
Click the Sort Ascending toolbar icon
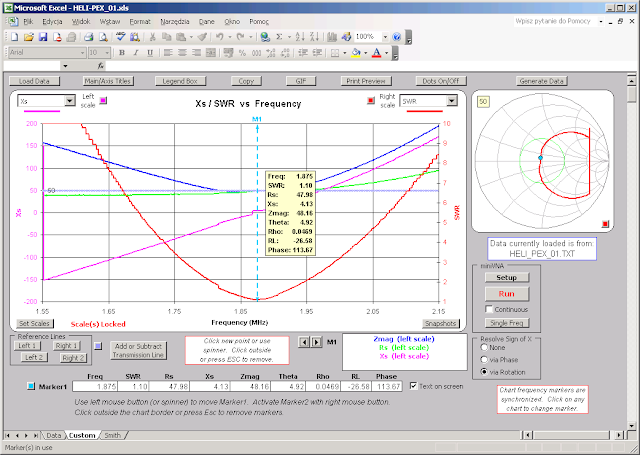pos(300,37)
